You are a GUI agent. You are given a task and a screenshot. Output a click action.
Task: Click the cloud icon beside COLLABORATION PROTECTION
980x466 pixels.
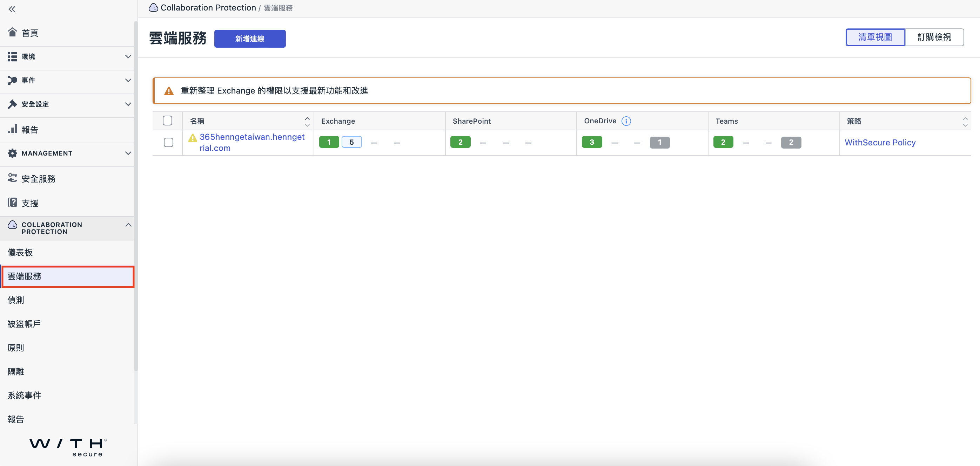coord(12,225)
